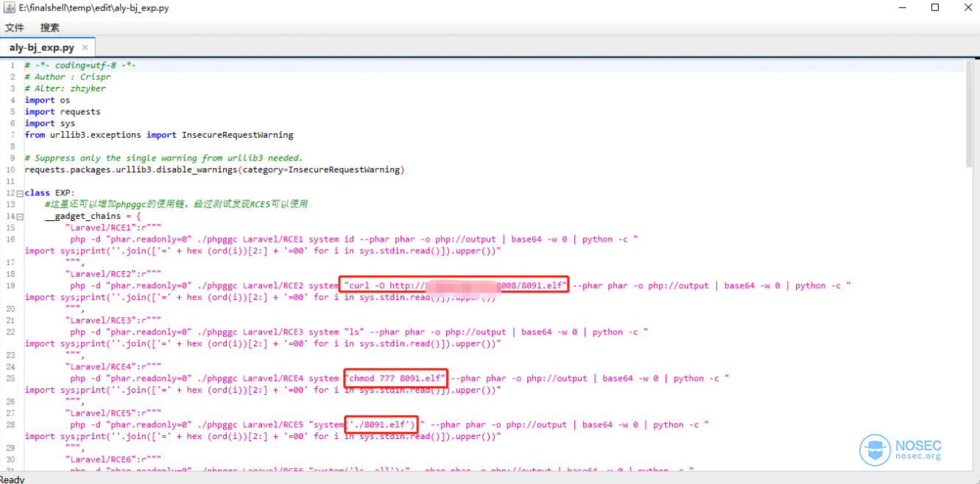
Task: Click the Ready status bar text
Action: pyautogui.click(x=13, y=479)
